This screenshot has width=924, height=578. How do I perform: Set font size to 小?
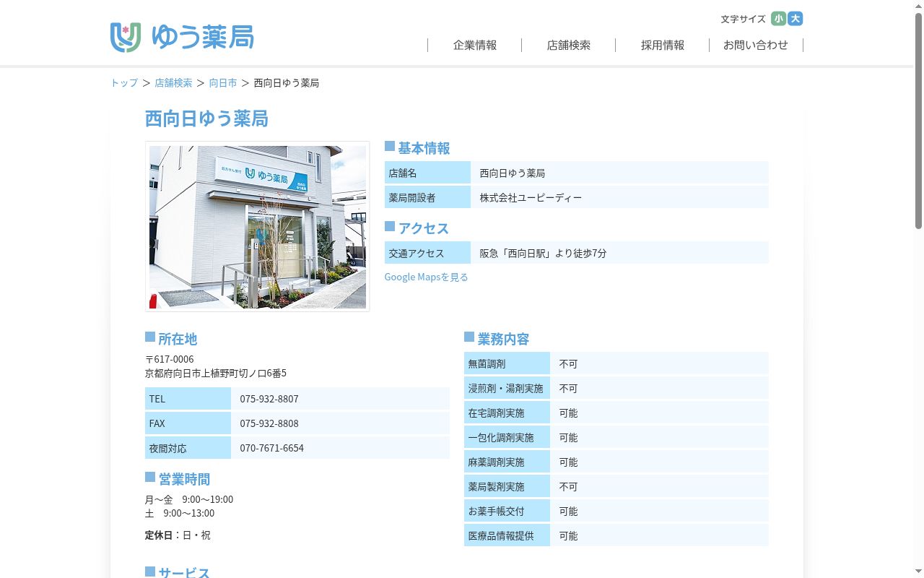(x=778, y=19)
